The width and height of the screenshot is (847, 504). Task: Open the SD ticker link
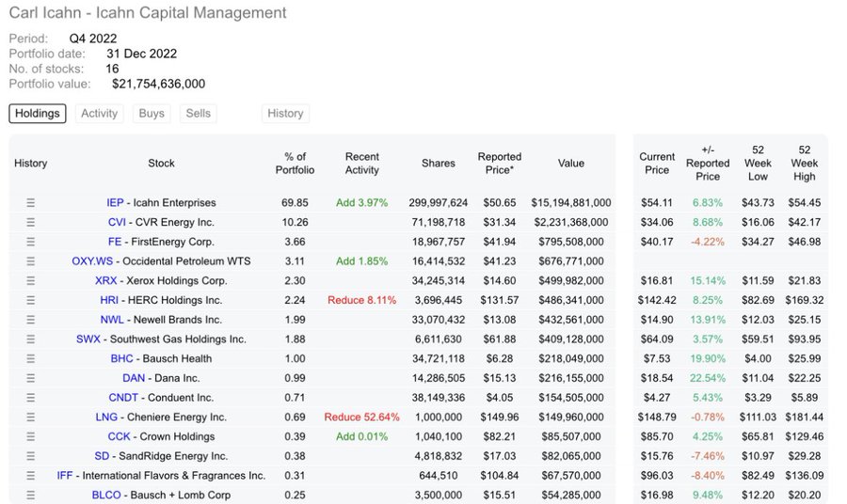102,456
